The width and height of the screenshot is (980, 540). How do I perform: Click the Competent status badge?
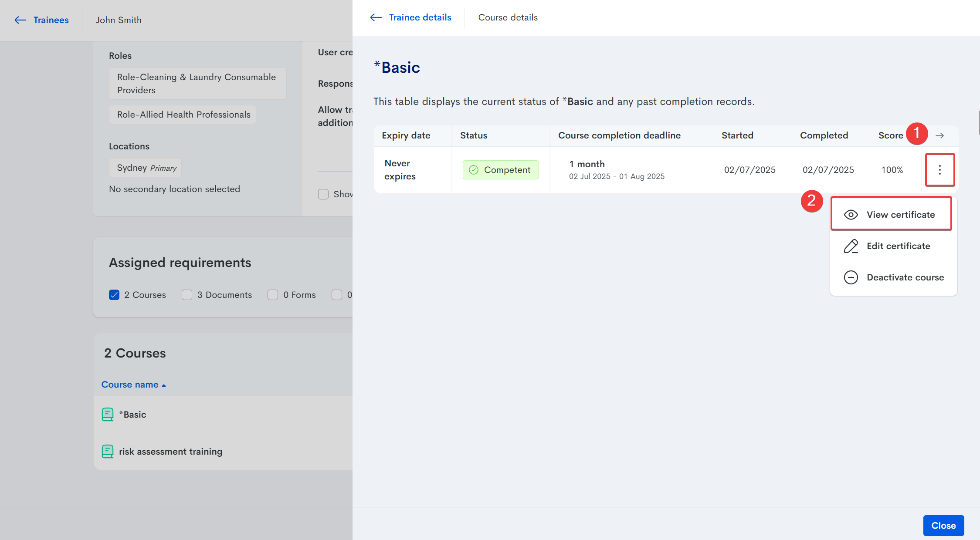[x=500, y=170]
